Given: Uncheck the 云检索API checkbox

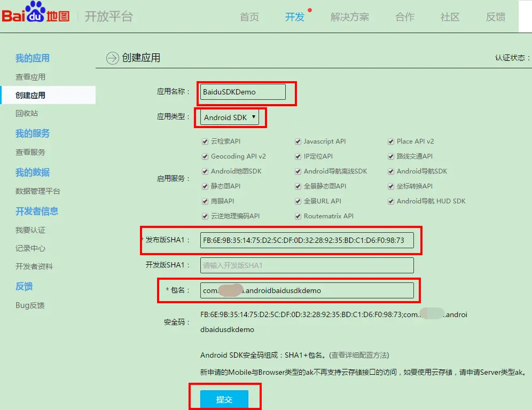Looking at the screenshot, I should coord(205,141).
